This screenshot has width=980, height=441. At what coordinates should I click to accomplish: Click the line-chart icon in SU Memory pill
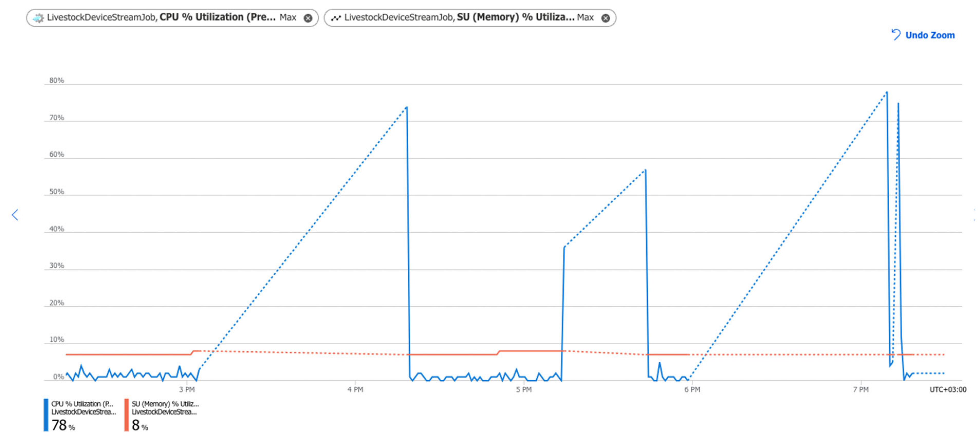click(x=335, y=18)
